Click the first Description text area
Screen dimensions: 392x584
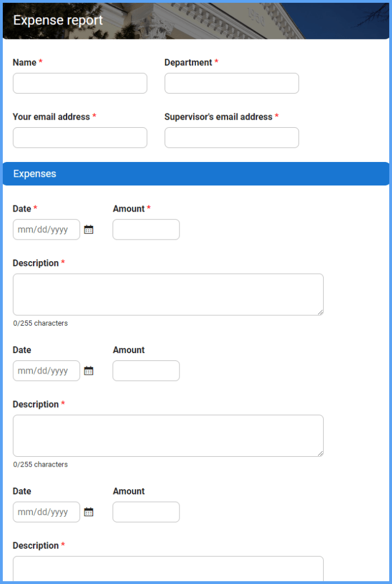168,294
